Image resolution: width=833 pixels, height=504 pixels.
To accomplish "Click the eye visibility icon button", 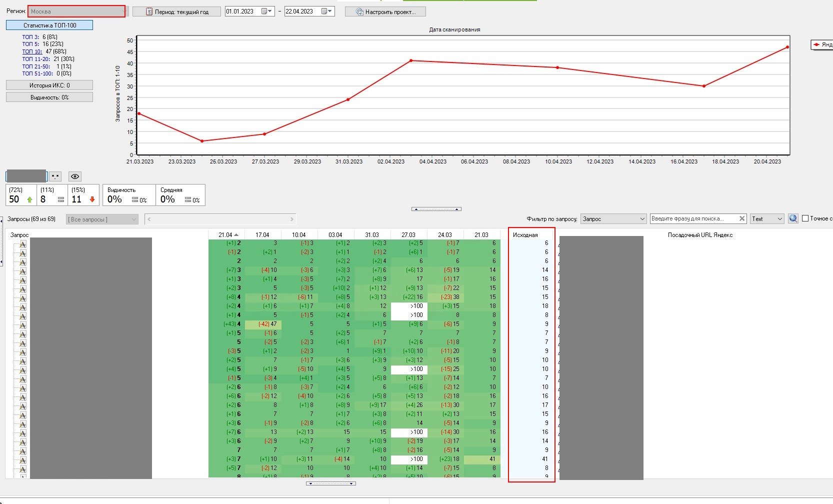I will coord(75,176).
